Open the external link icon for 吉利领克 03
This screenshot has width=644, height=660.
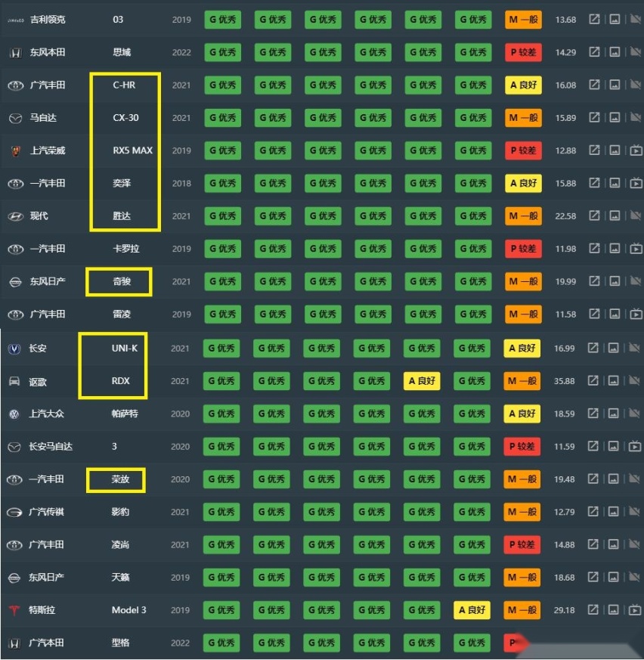click(x=594, y=19)
